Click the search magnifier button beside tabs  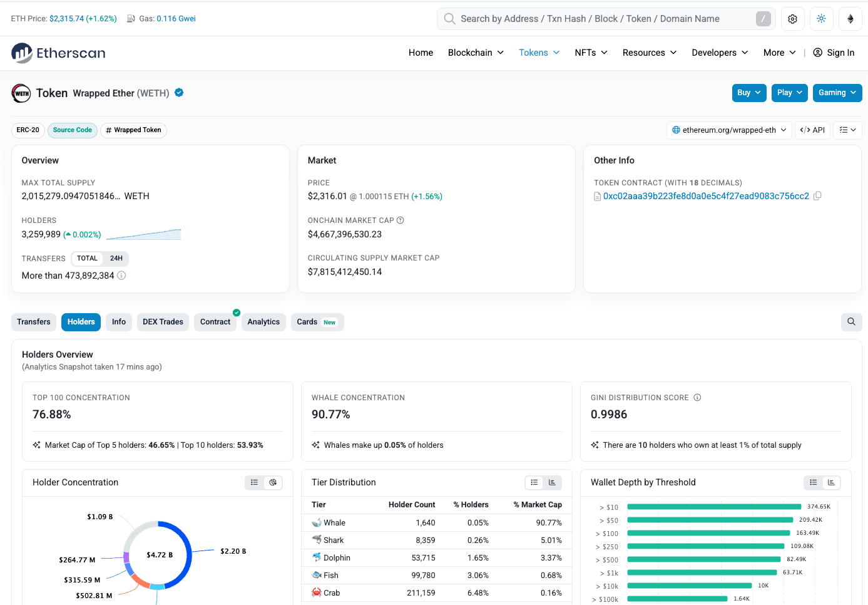(851, 322)
